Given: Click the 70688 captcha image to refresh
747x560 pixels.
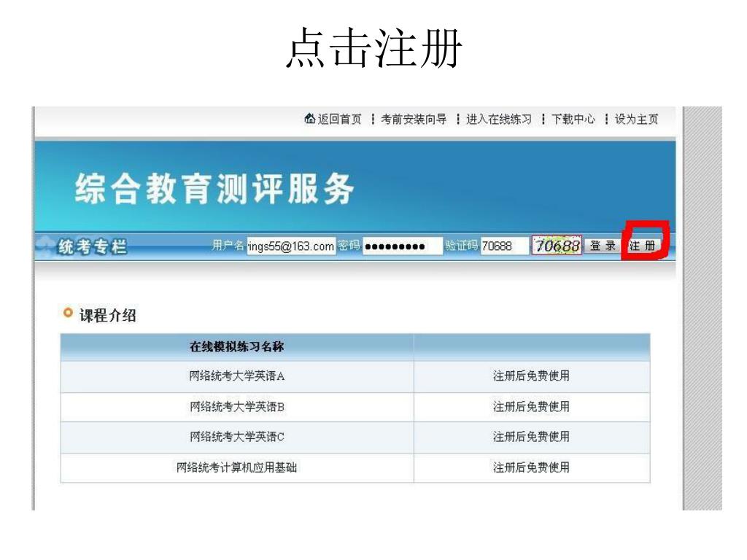Looking at the screenshot, I should (x=557, y=246).
